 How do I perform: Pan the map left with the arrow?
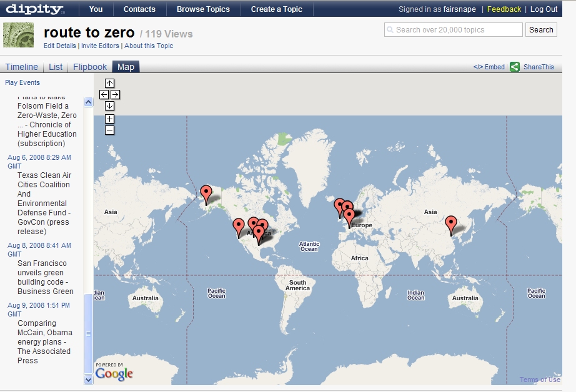[104, 95]
